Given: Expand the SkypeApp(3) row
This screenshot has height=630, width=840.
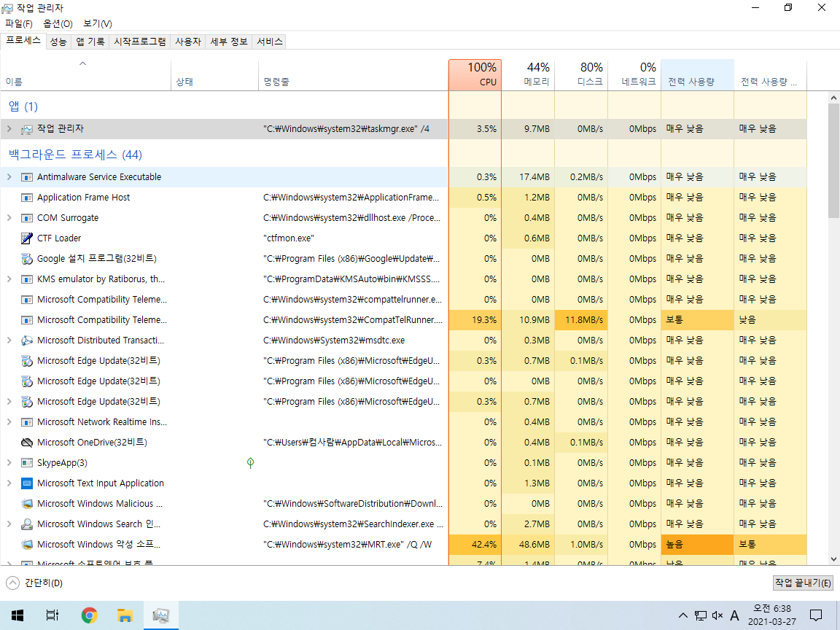Looking at the screenshot, I should [9, 463].
